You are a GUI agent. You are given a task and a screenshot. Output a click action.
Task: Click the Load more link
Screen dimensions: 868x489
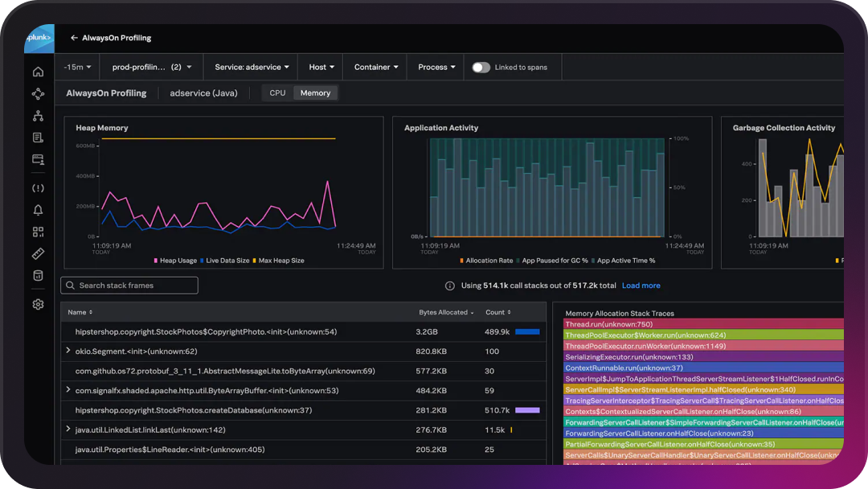[x=641, y=285]
